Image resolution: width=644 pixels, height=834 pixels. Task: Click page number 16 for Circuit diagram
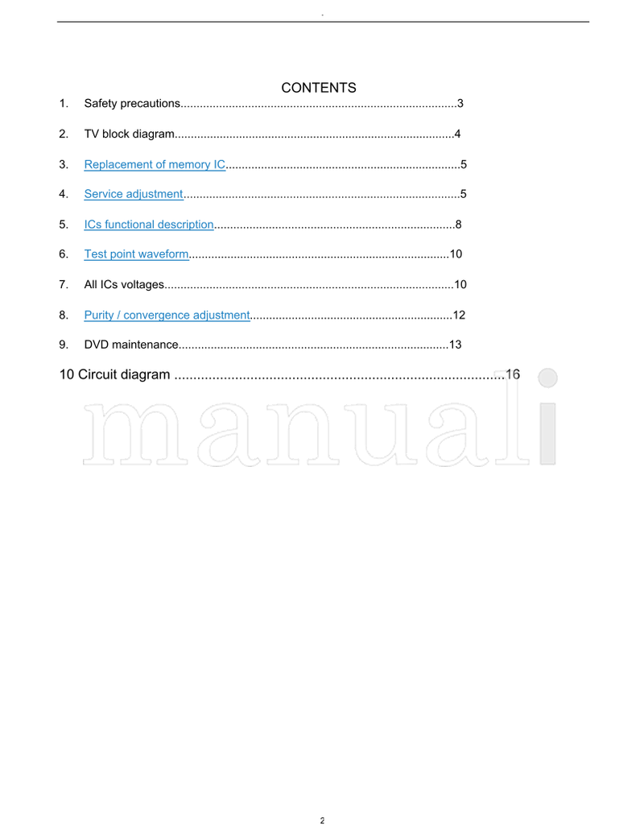(513, 374)
